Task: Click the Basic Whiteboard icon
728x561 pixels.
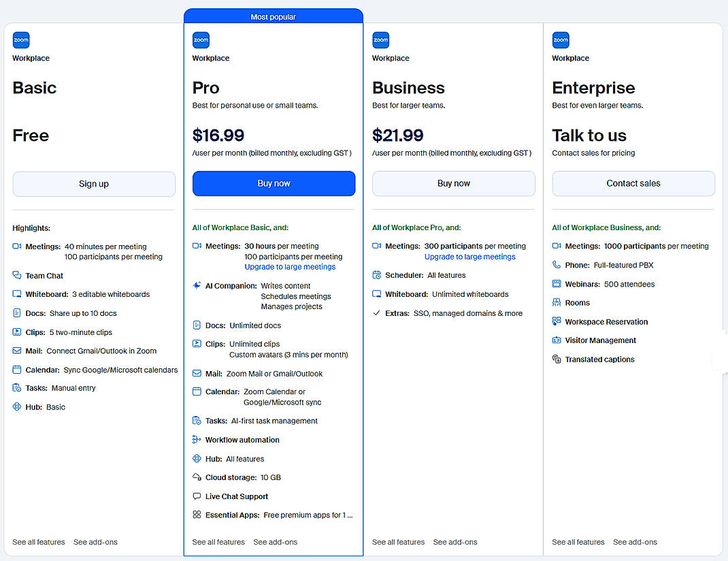Action: (17, 294)
